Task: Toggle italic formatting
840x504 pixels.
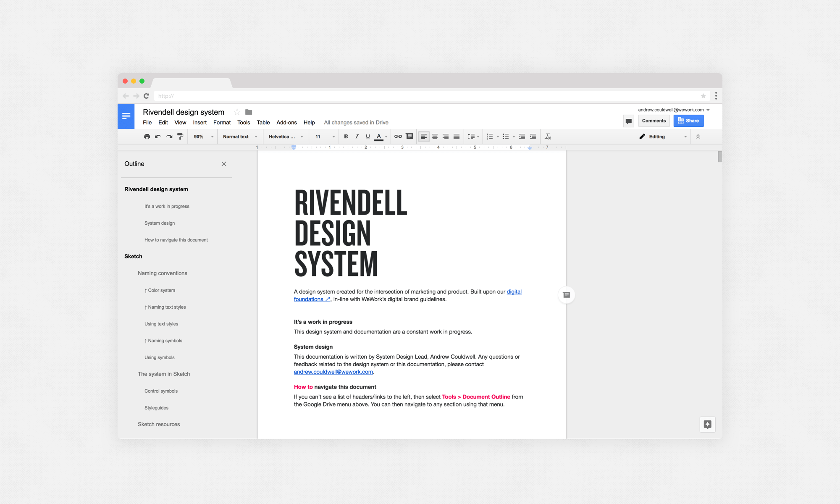Action: pos(357,136)
